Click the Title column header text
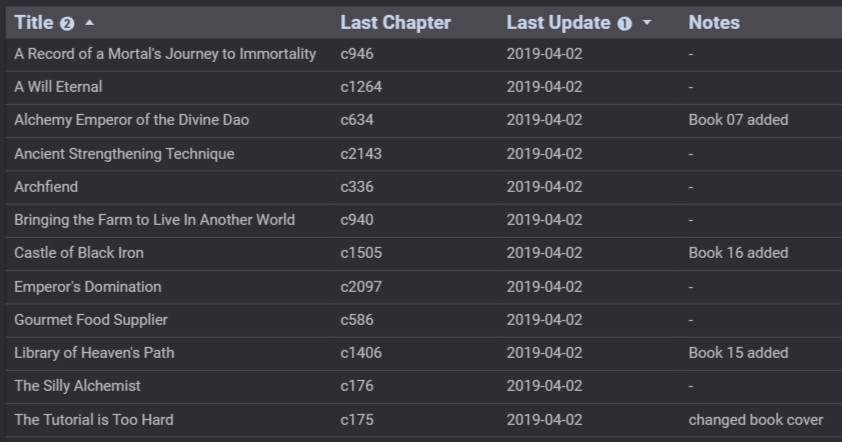This screenshot has width=842, height=442. (x=34, y=23)
